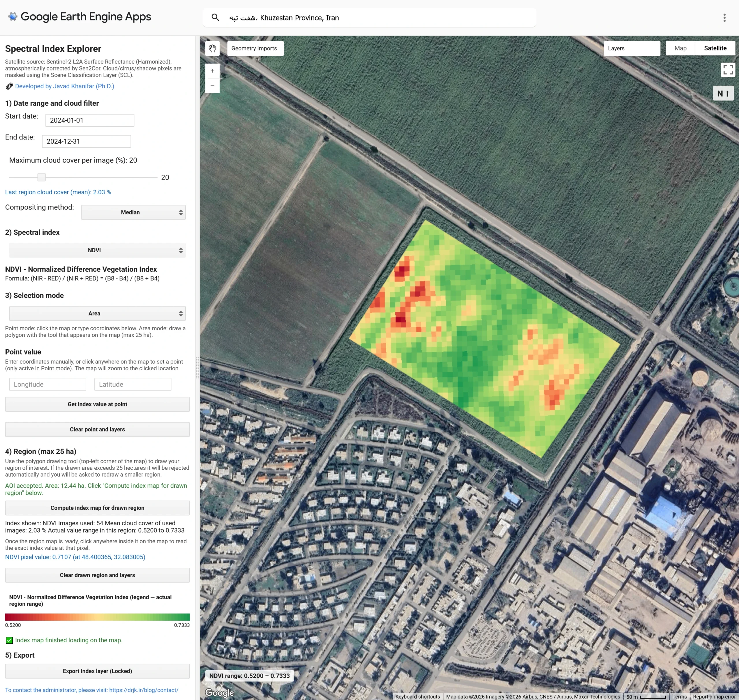Click Export index layer (Locked) button

pos(97,671)
